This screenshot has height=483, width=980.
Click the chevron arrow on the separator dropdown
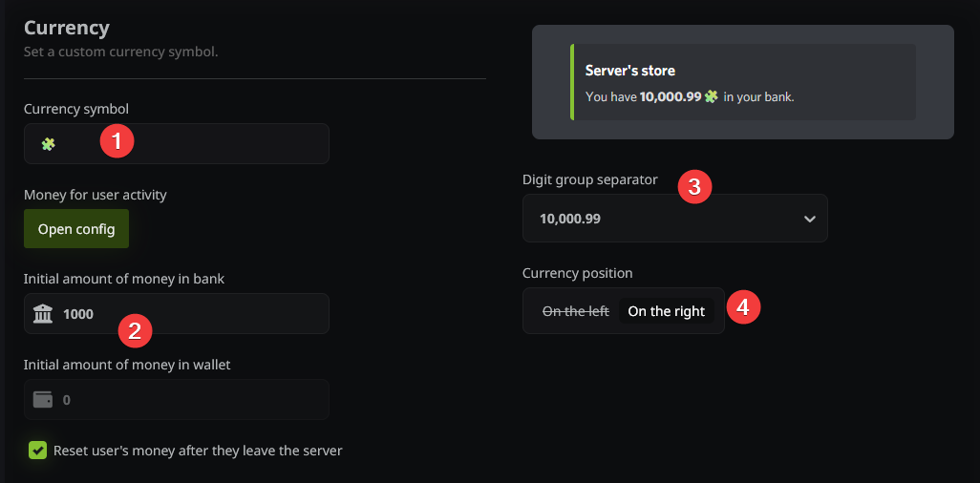[809, 219]
